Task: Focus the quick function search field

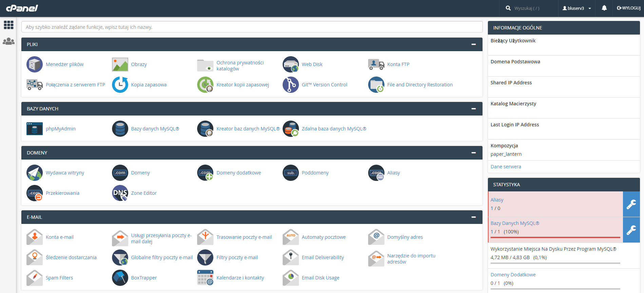Action: click(x=252, y=27)
